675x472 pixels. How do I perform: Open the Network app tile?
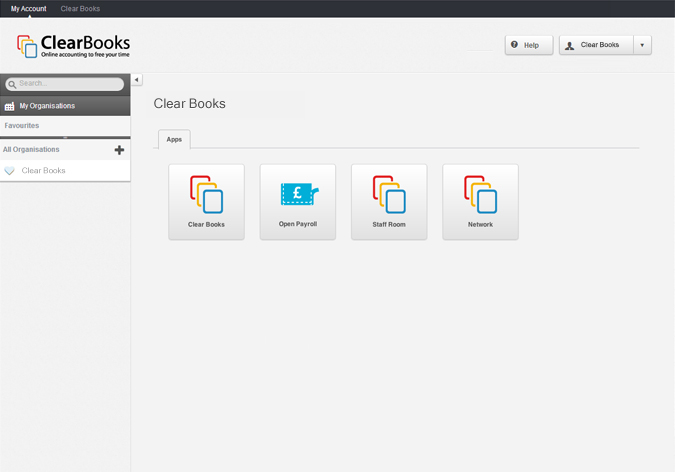pos(480,201)
